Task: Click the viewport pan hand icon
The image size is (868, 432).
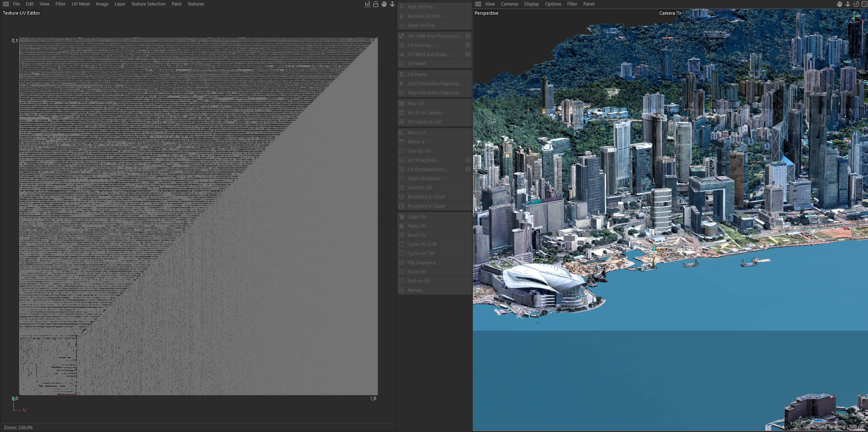Action: tap(839, 4)
